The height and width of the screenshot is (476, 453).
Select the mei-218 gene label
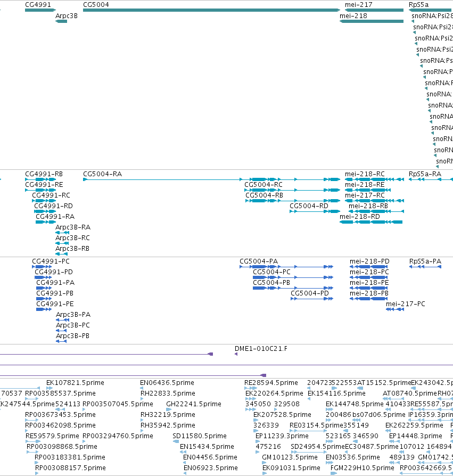pos(353,16)
